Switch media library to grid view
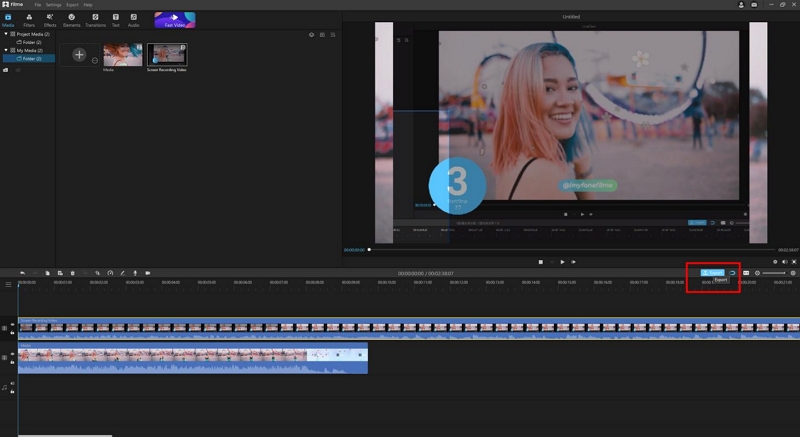Image resolution: width=800 pixels, height=437 pixels. (322, 35)
